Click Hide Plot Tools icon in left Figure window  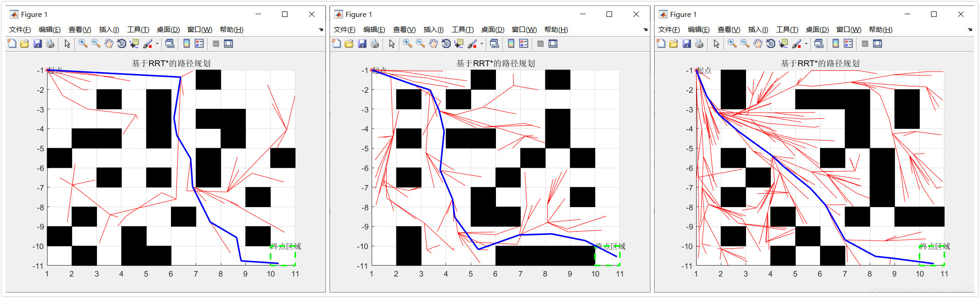pyautogui.click(x=216, y=43)
